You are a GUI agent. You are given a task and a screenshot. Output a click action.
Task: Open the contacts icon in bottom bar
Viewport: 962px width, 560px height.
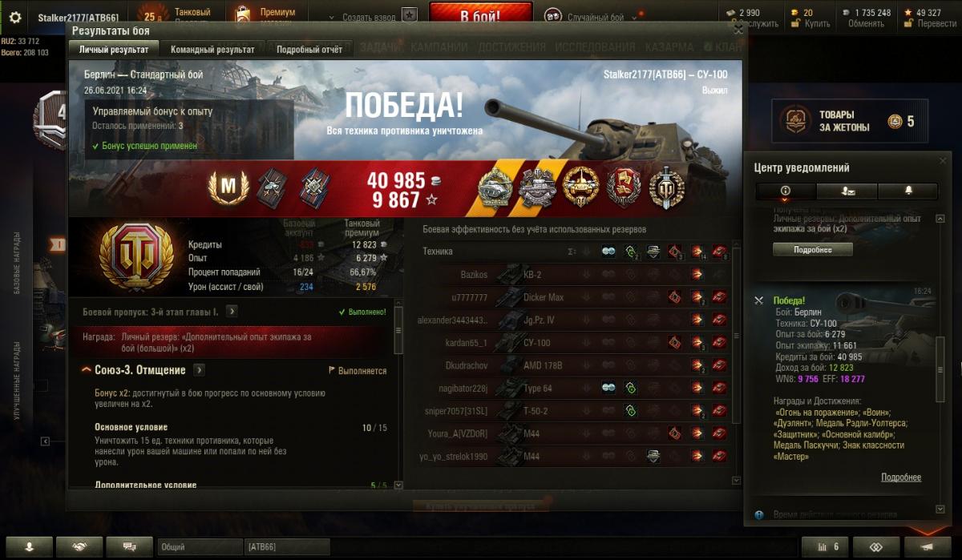tap(29, 546)
